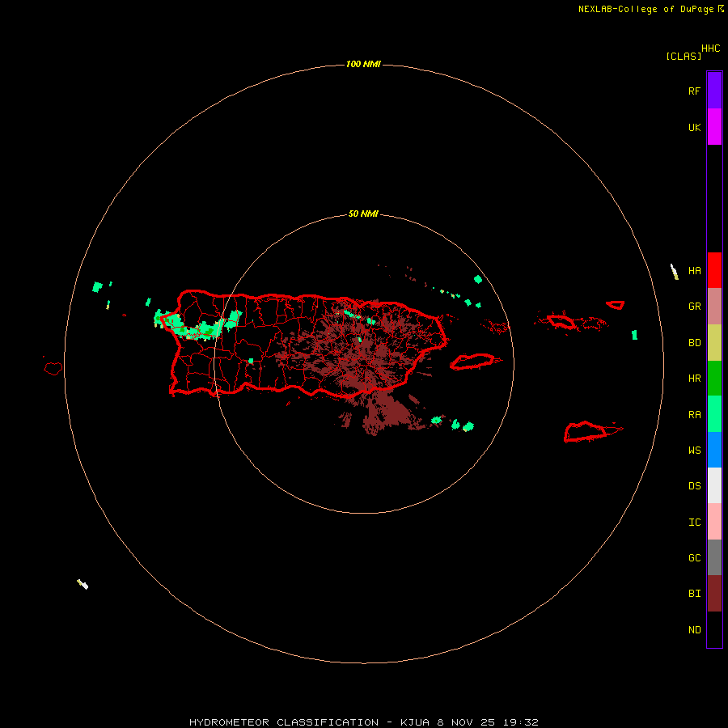Click the BI legend label
728x728 pixels.
click(694, 594)
